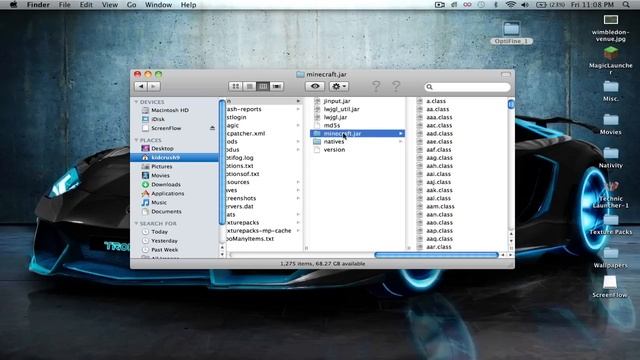Screen dimensions: 640x360
Task: Select Nativity desktop folder
Action: [611, 157]
